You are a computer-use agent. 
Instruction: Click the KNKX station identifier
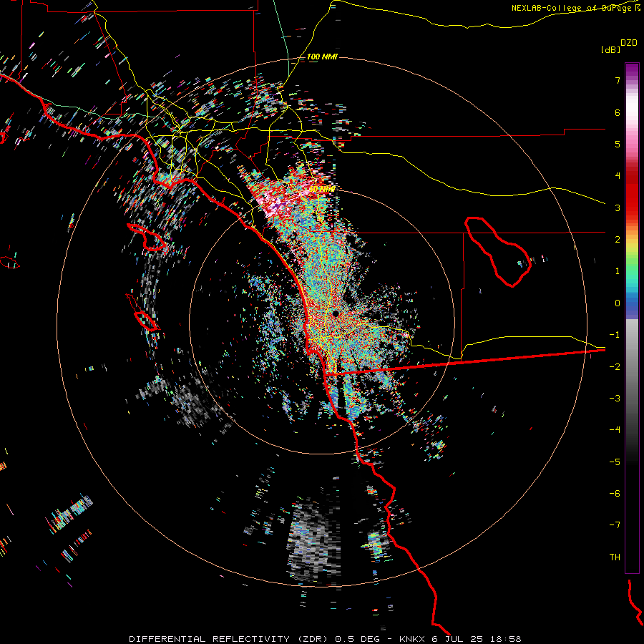pyautogui.click(x=413, y=639)
